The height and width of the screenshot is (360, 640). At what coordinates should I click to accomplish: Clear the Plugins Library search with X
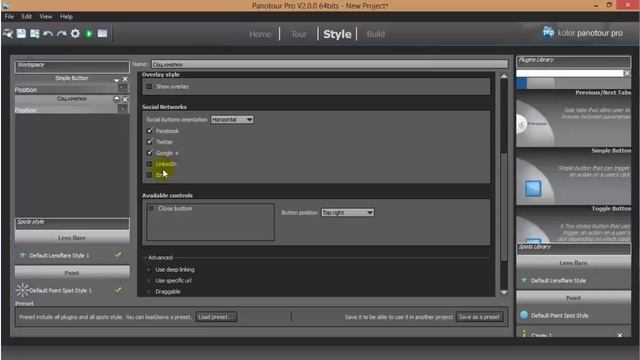pyautogui.click(x=627, y=73)
